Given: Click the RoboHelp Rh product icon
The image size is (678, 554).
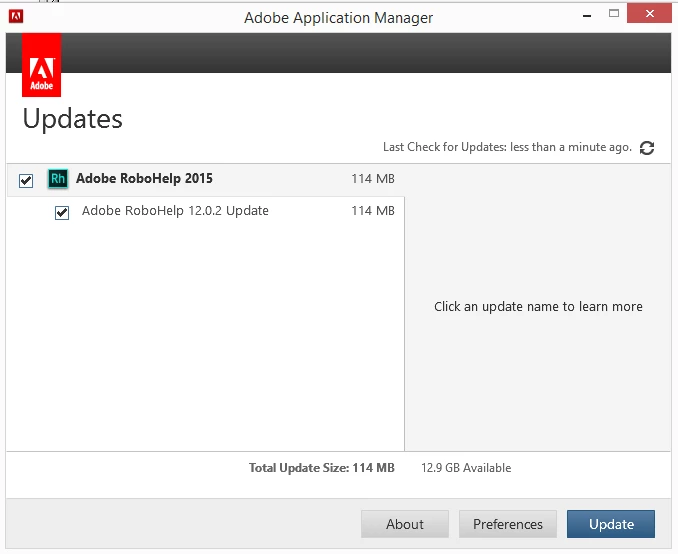Looking at the screenshot, I should pos(58,179).
